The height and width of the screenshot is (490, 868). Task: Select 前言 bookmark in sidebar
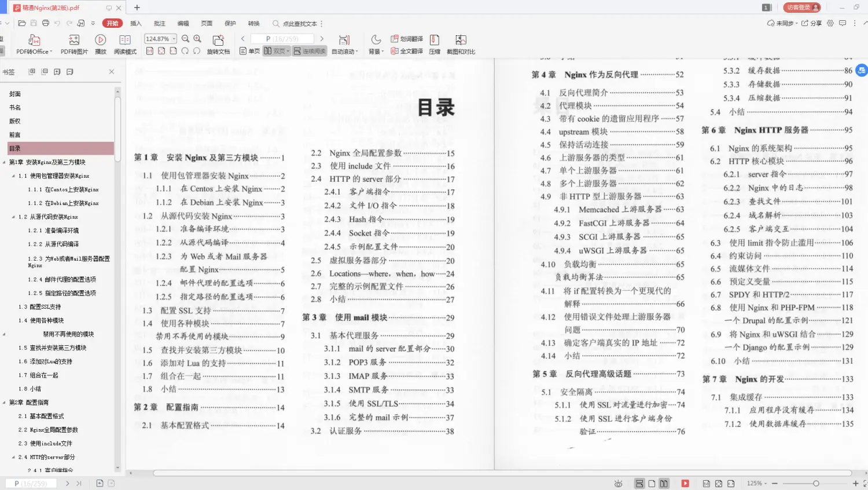(15, 135)
